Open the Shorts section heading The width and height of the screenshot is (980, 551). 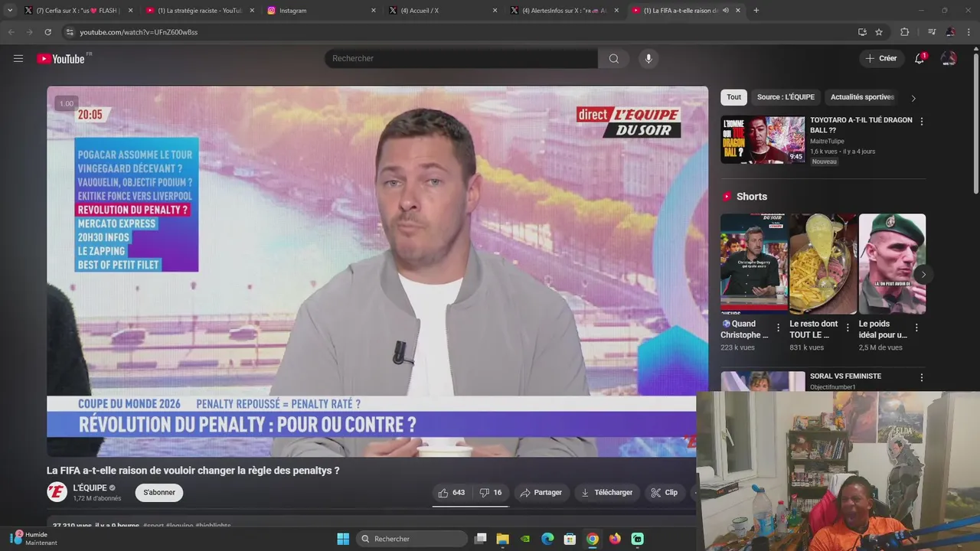point(752,197)
